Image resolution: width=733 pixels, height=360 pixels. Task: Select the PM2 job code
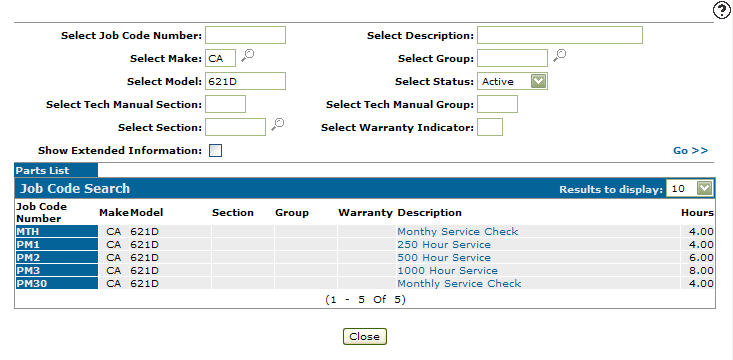click(57, 258)
